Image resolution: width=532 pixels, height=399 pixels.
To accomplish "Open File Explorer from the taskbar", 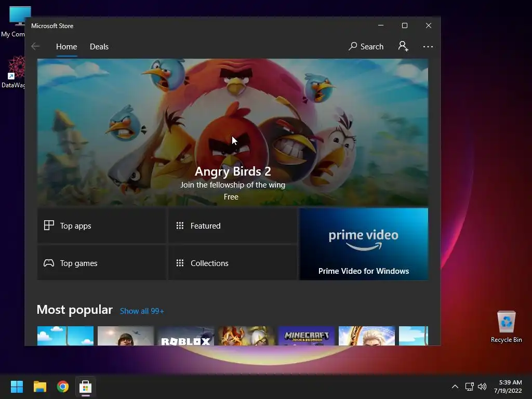I will 39,387.
